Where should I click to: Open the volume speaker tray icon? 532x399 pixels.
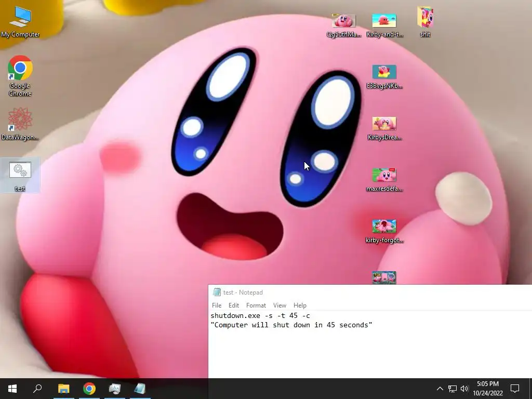[x=464, y=389]
